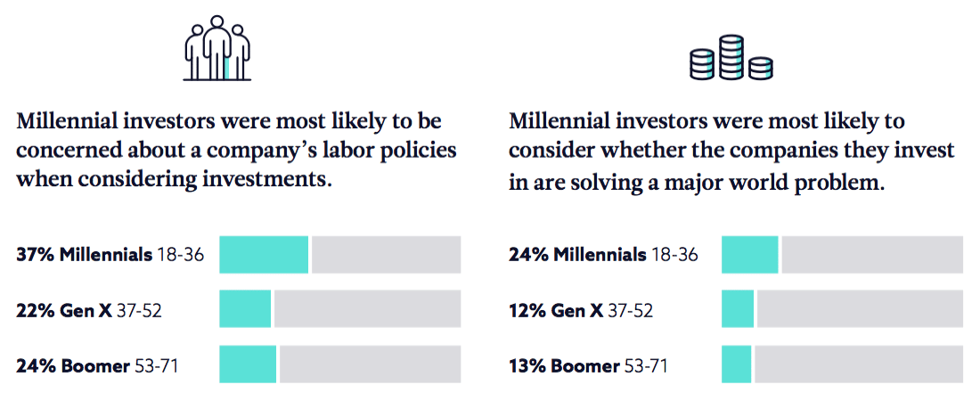Click teal fill of the 24% Boomer bar

(248, 365)
